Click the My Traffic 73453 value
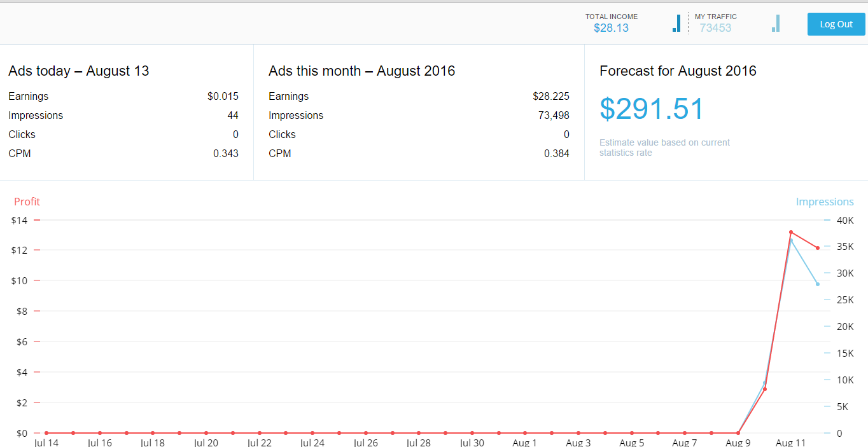Viewport: 868px width, 447px height. pyautogui.click(x=715, y=28)
